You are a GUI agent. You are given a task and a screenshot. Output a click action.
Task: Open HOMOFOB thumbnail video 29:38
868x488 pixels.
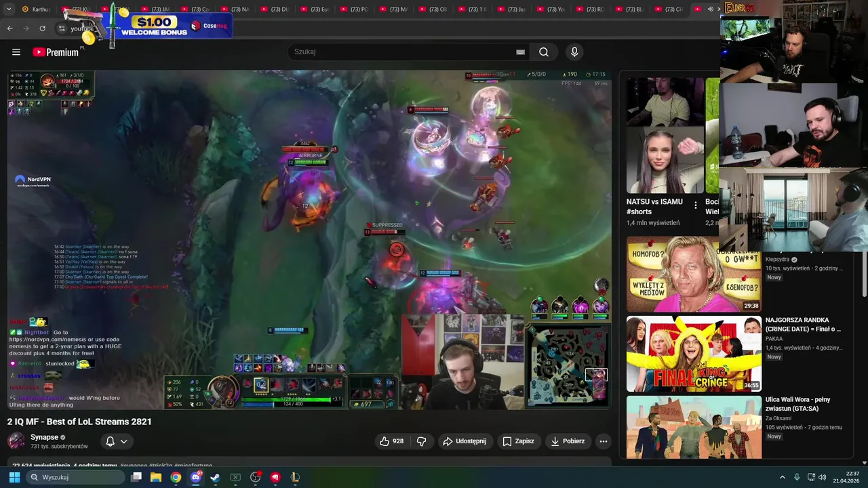pyautogui.click(x=694, y=274)
